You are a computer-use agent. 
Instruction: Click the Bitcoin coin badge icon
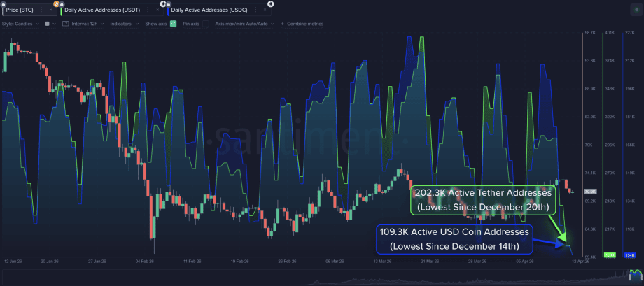pyautogui.click(x=56, y=4)
